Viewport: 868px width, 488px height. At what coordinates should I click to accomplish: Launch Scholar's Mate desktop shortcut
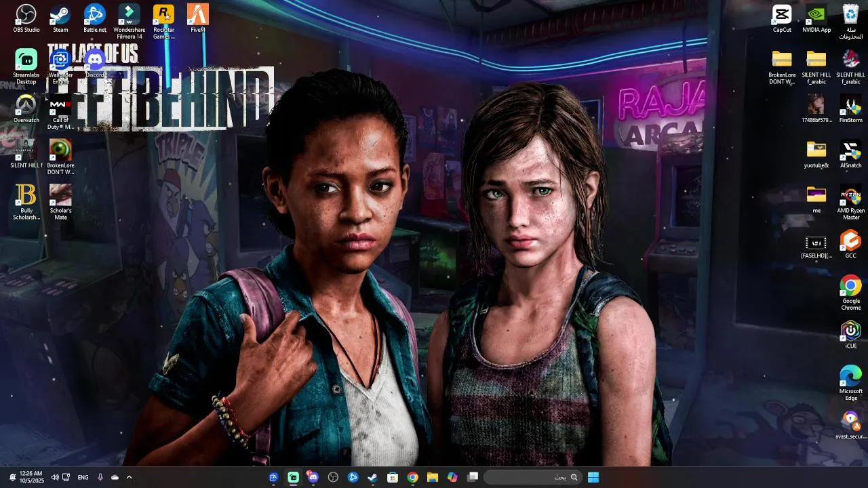pos(60,202)
